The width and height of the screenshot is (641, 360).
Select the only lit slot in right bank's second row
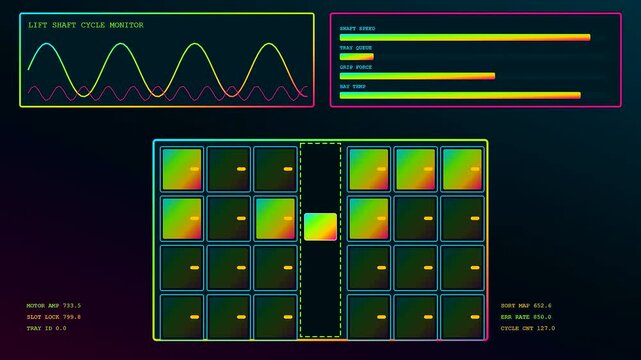[369, 219]
